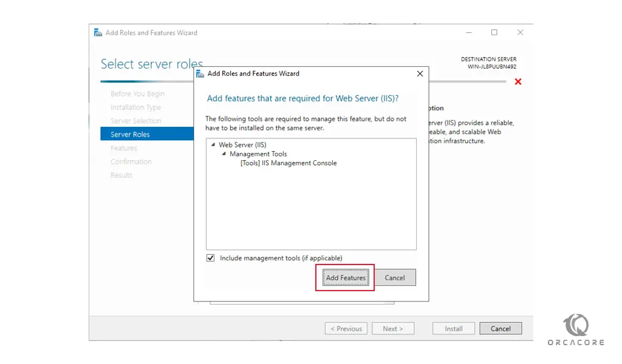Open the Confirmation step
Screen dimensions: 622x364
pyautogui.click(x=131, y=161)
